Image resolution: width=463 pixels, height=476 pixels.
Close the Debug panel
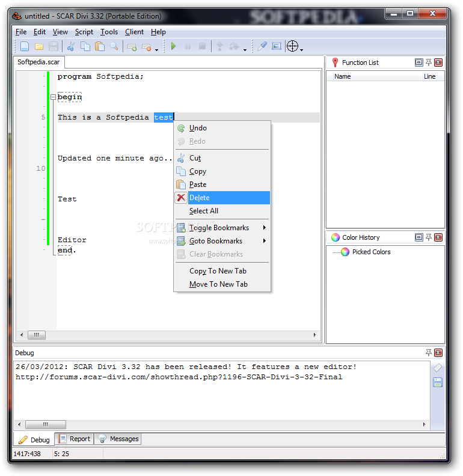pos(438,353)
